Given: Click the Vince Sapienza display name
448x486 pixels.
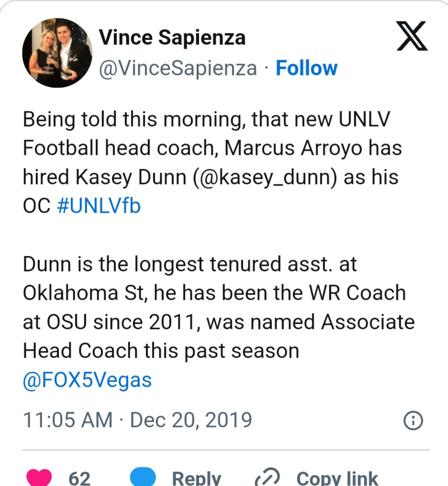Looking at the screenshot, I should [x=172, y=38].
